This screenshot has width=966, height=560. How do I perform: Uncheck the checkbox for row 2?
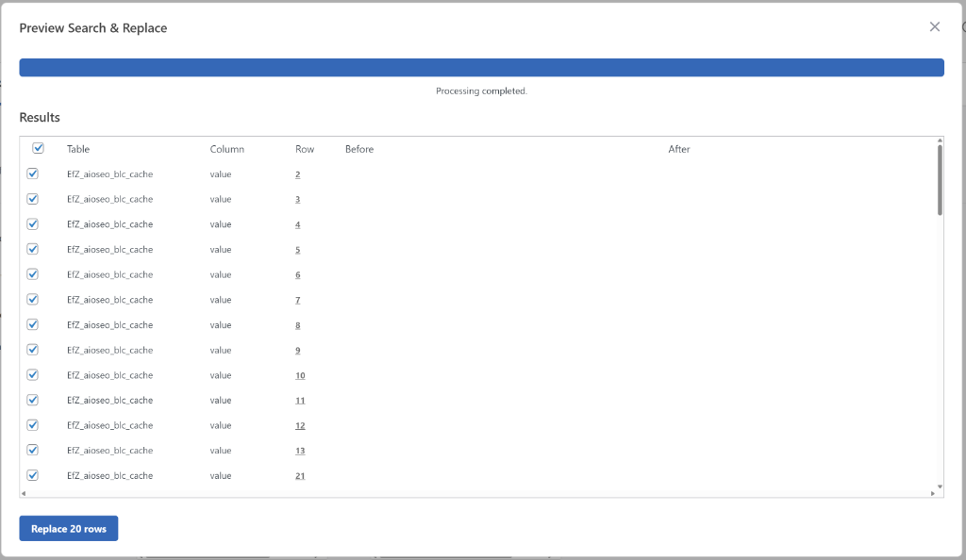[x=33, y=173]
